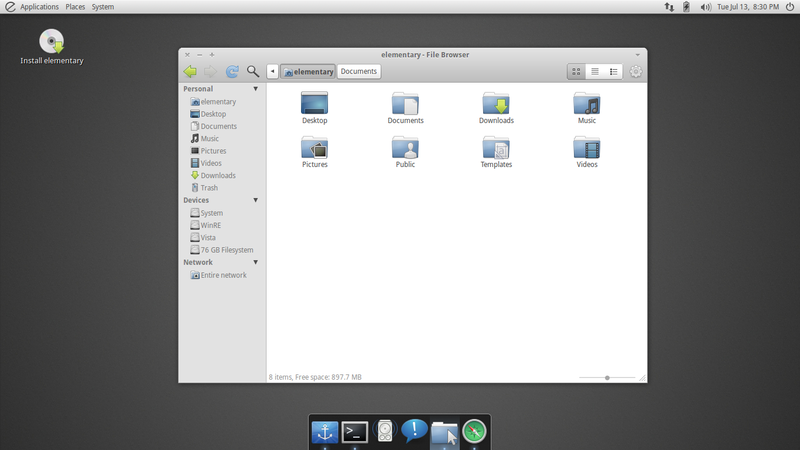Open the sound volume indicator
Viewport: 800px width, 450px height.
[x=706, y=7]
